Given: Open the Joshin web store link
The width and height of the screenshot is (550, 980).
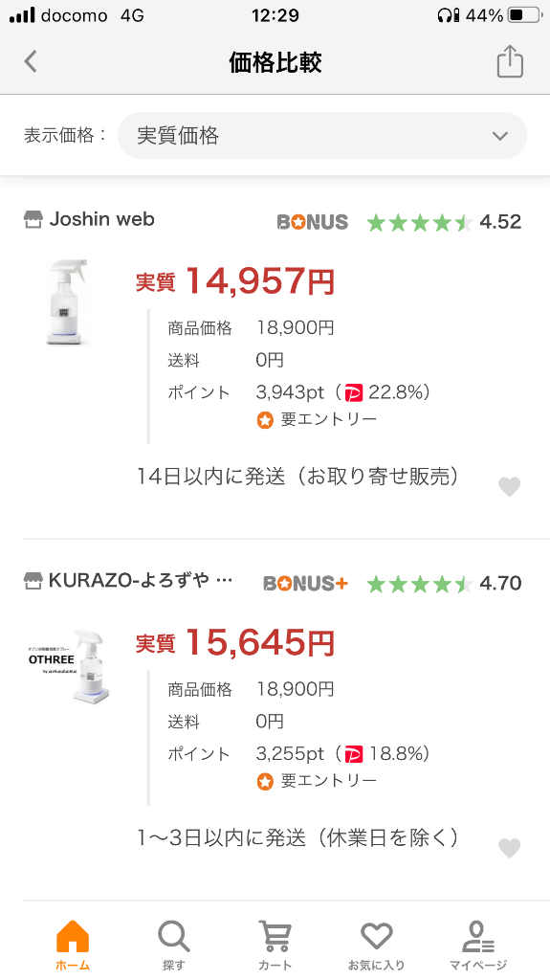Looking at the screenshot, I should tap(102, 219).
